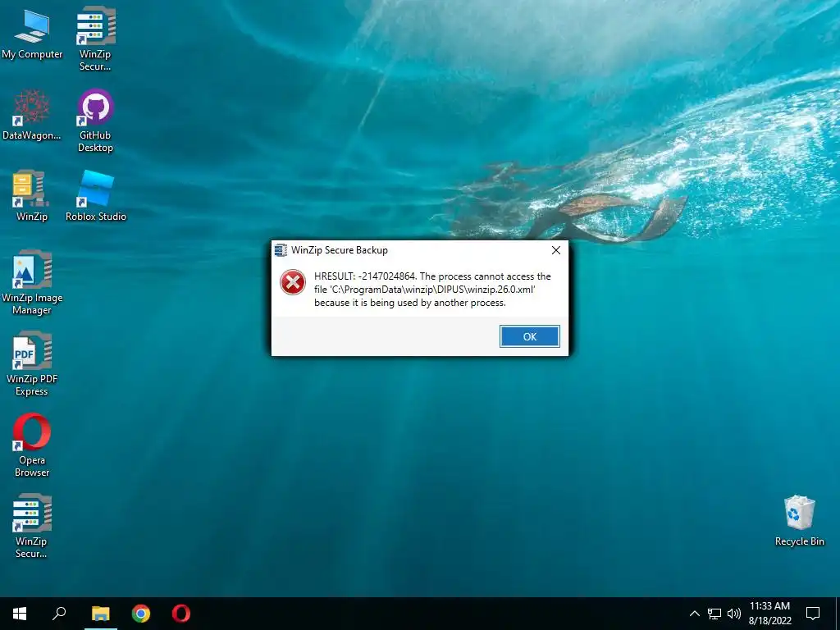Click the red error icon in the dialog
This screenshot has height=630, width=840.
click(x=293, y=282)
